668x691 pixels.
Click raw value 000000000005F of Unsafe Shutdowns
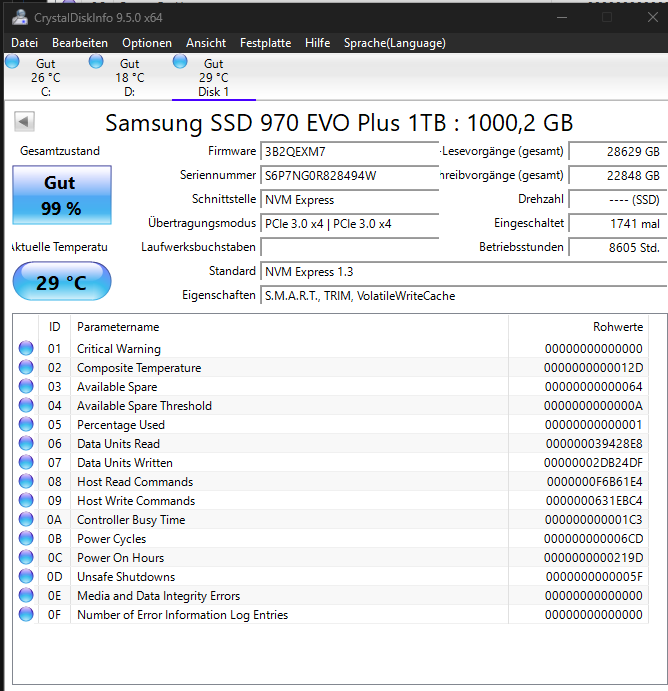[x=594, y=576]
